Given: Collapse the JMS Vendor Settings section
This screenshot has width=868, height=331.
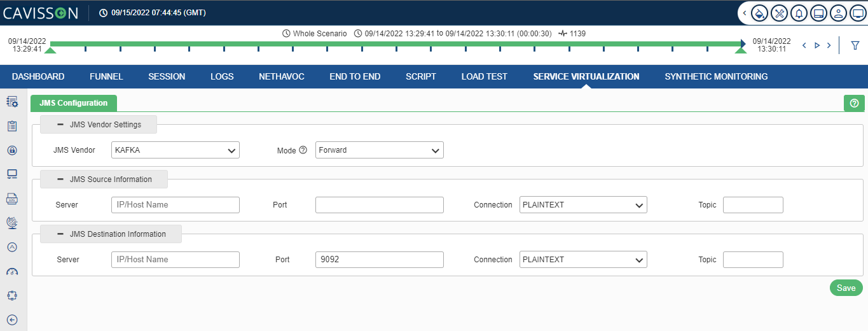Looking at the screenshot, I should (60, 125).
